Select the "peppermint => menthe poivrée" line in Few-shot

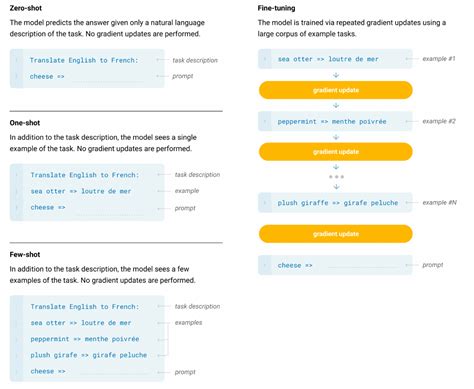[x=85, y=339]
